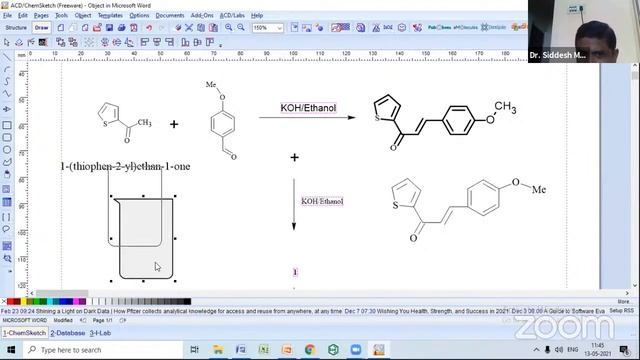Select the Arrow drawing tool
This screenshot has height=360, width=640.
pyautogui.click(x=7, y=109)
